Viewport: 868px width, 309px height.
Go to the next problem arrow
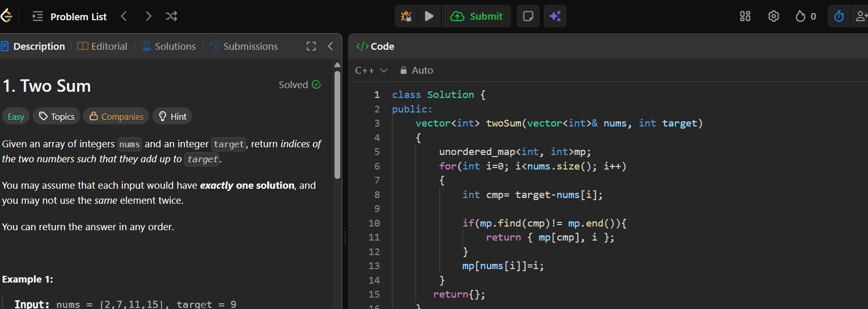point(149,16)
